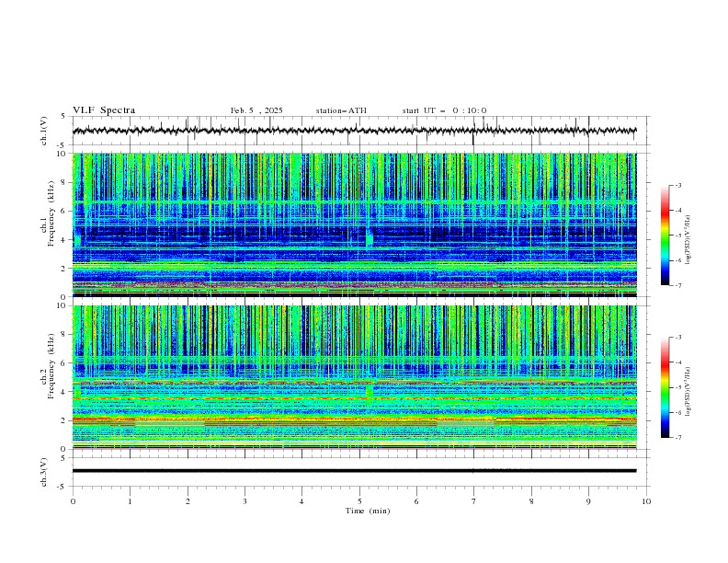Viewport: 728px width, 563px height.
Task: Click the "5" tick on the ch.1(V) axis
Action: click(x=63, y=116)
